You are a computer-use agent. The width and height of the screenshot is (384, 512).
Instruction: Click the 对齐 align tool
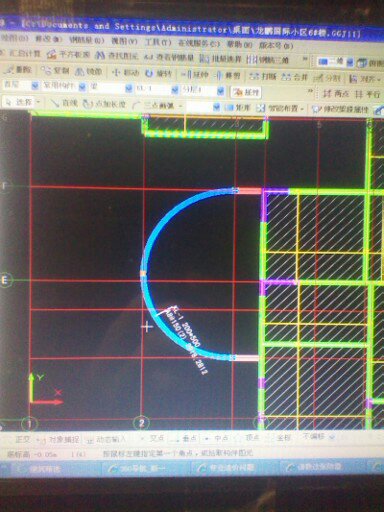tap(364, 79)
